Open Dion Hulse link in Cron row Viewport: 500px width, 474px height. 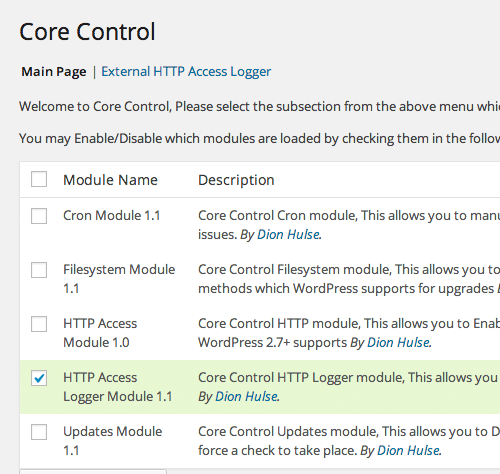(x=288, y=235)
